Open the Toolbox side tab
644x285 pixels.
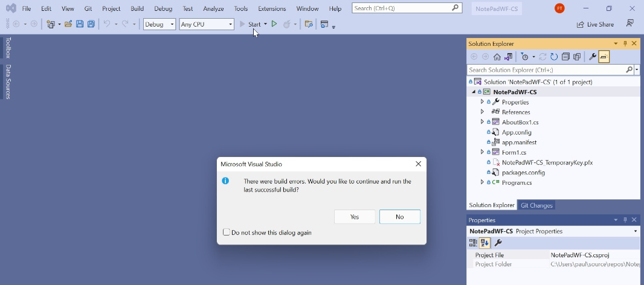(x=8, y=48)
